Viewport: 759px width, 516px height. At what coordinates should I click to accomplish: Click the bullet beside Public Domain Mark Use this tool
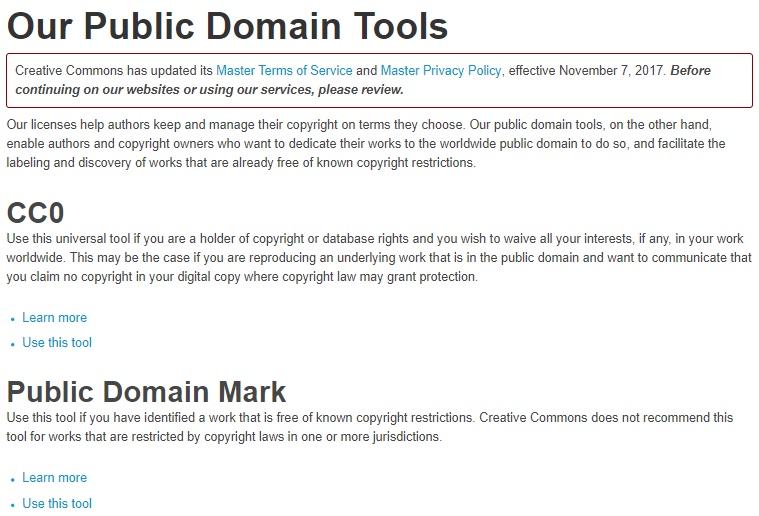(x=12, y=504)
